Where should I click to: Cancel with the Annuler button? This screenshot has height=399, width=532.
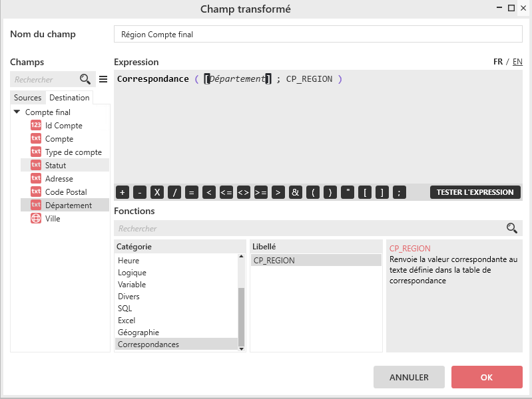[x=409, y=377]
